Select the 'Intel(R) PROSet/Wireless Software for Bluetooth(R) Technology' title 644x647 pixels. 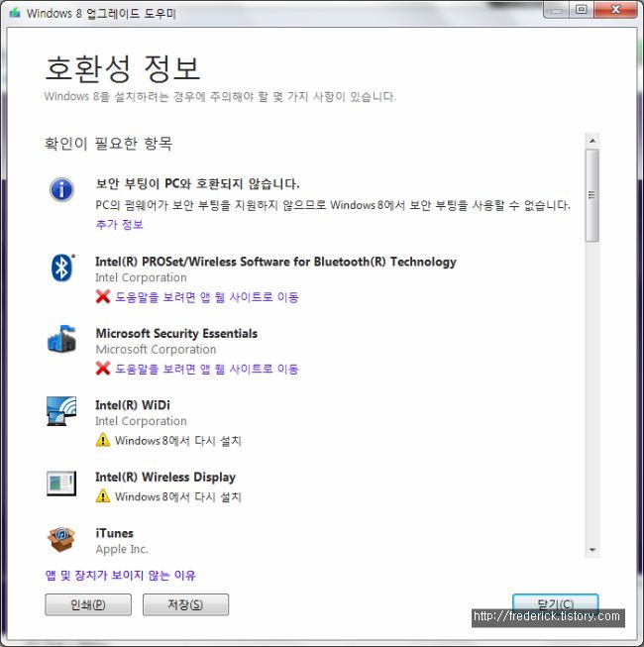pyautogui.click(x=275, y=262)
